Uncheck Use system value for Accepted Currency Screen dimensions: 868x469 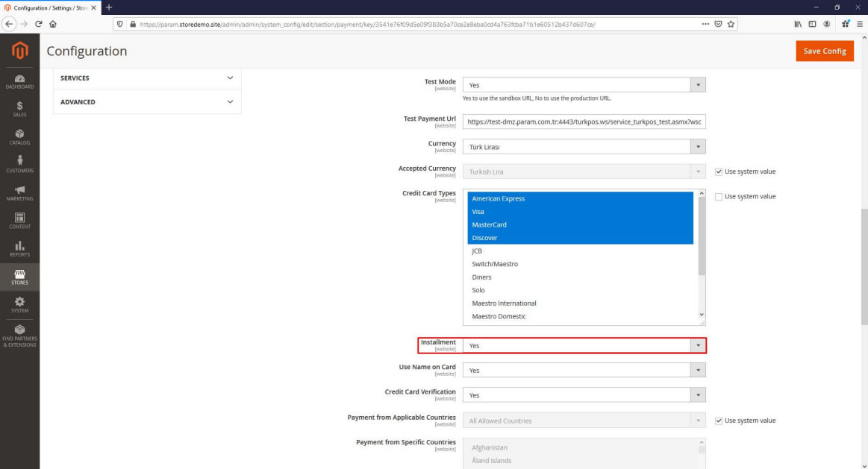point(719,171)
